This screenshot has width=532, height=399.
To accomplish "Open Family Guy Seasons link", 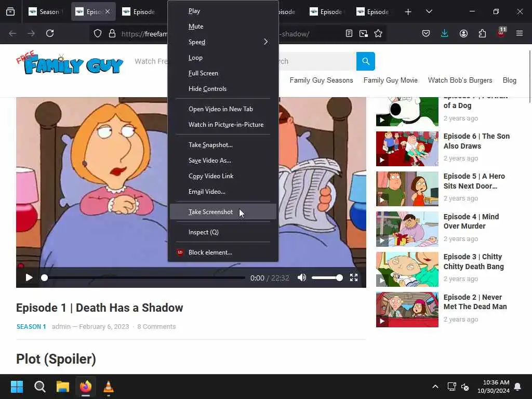I will pos(321,81).
